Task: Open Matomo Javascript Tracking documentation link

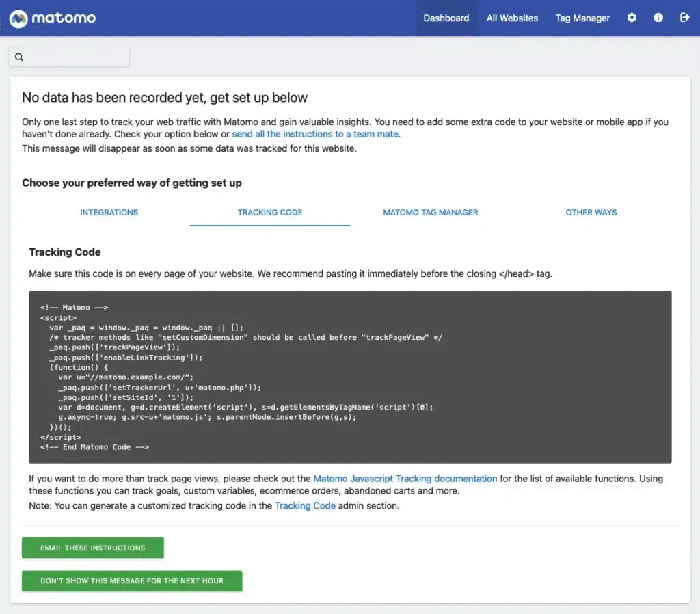Action: pyautogui.click(x=405, y=479)
